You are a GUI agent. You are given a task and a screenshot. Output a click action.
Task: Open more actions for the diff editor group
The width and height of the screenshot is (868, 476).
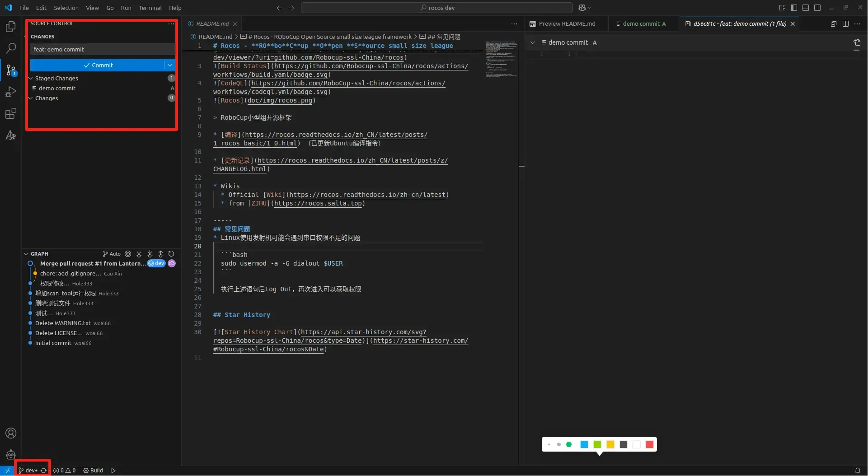(857, 23)
